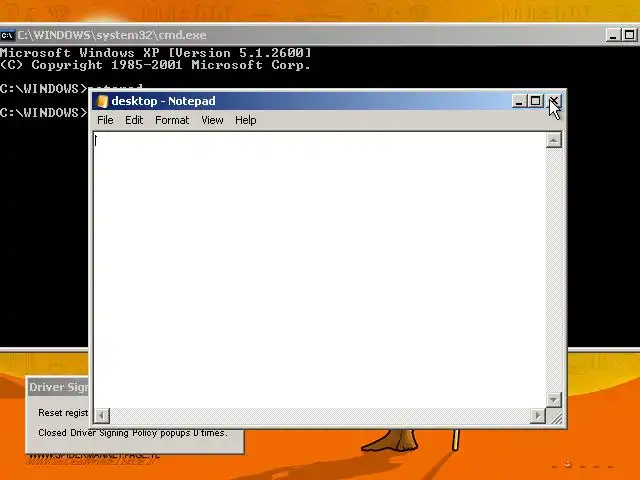The height and width of the screenshot is (480, 640).
Task: Click the 'Reset regist' text in the Driver window
Action: click(x=63, y=413)
